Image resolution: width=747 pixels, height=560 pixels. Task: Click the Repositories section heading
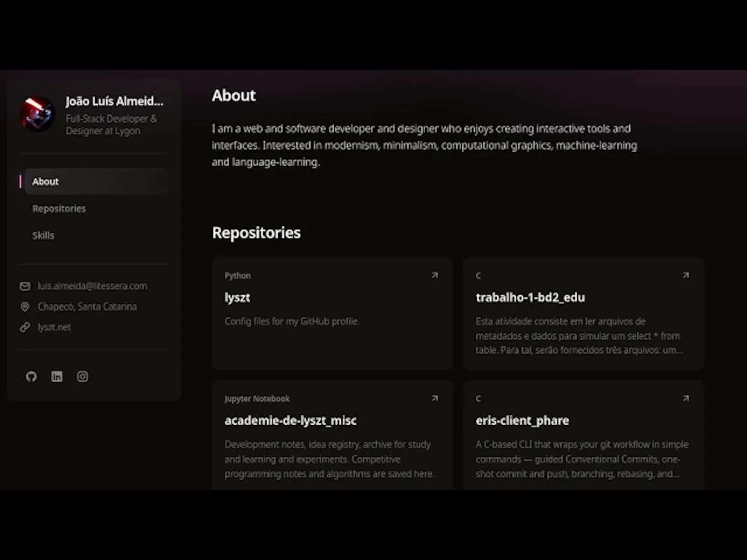click(x=256, y=232)
